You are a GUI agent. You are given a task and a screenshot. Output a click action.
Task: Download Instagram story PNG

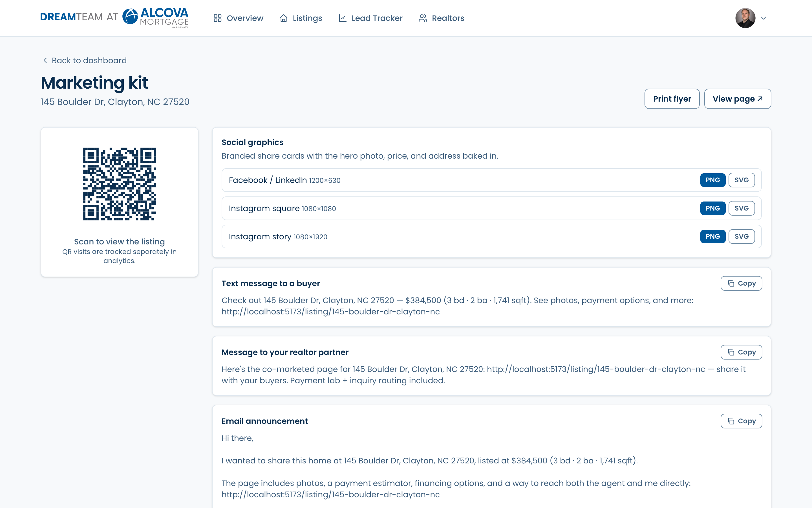click(713, 237)
